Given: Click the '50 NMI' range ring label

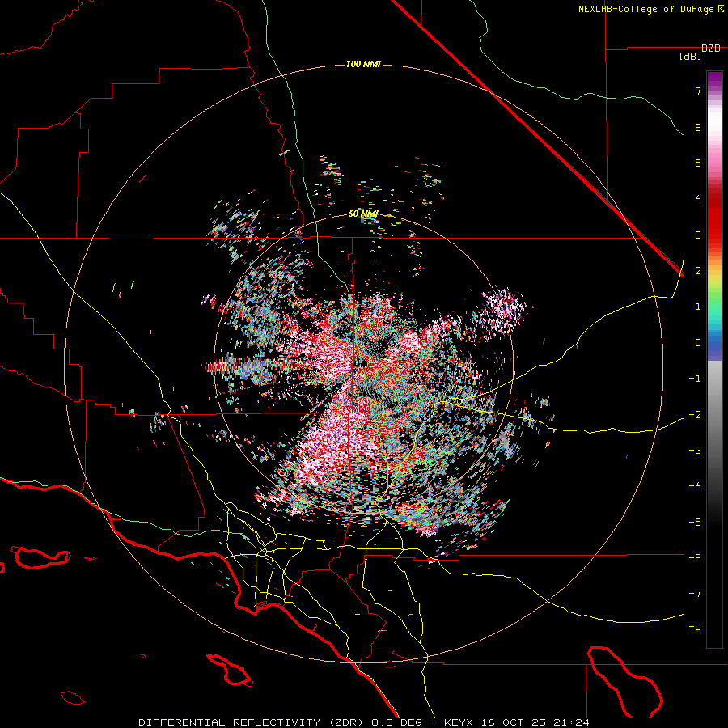Looking at the screenshot, I should [363, 214].
